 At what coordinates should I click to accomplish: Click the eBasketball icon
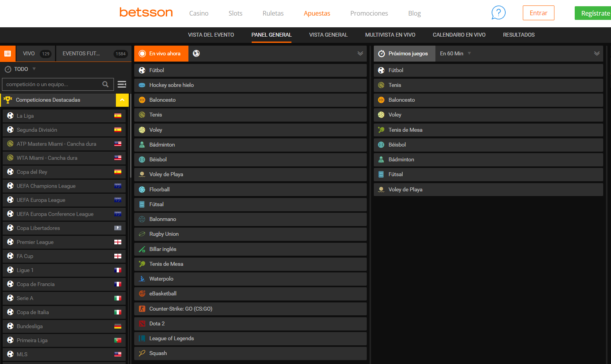[142, 293]
